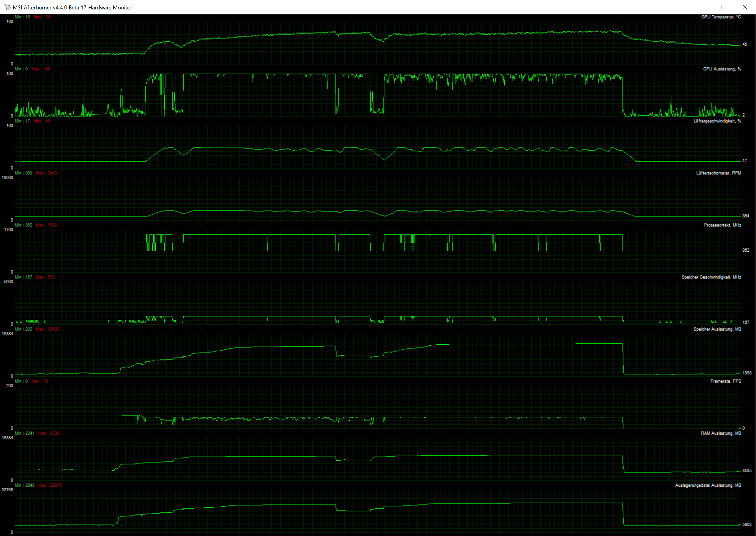Click the GPU Temperatur graph label
The width and height of the screenshot is (756, 536).
721,17
